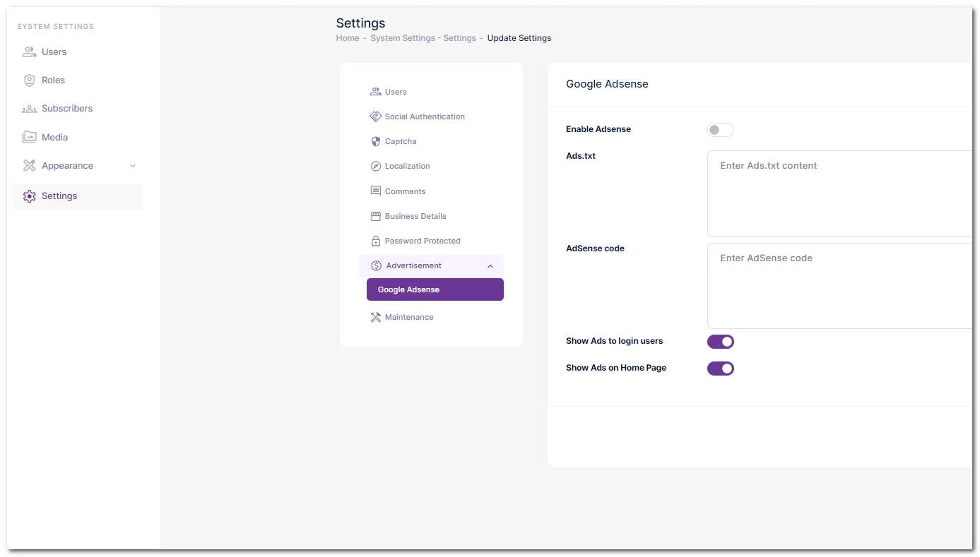The width and height of the screenshot is (980, 557).
Task: Follow System Settings - Settings breadcrumb
Action: [x=423, y=38]
